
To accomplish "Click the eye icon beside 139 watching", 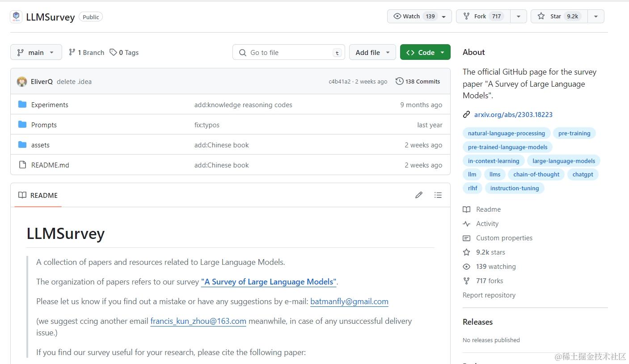I will 467,267.
